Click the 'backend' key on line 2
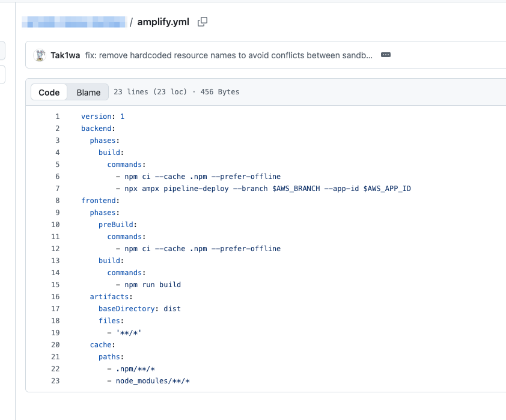Screen dimensions: 506x420 [x=96, y=129]
